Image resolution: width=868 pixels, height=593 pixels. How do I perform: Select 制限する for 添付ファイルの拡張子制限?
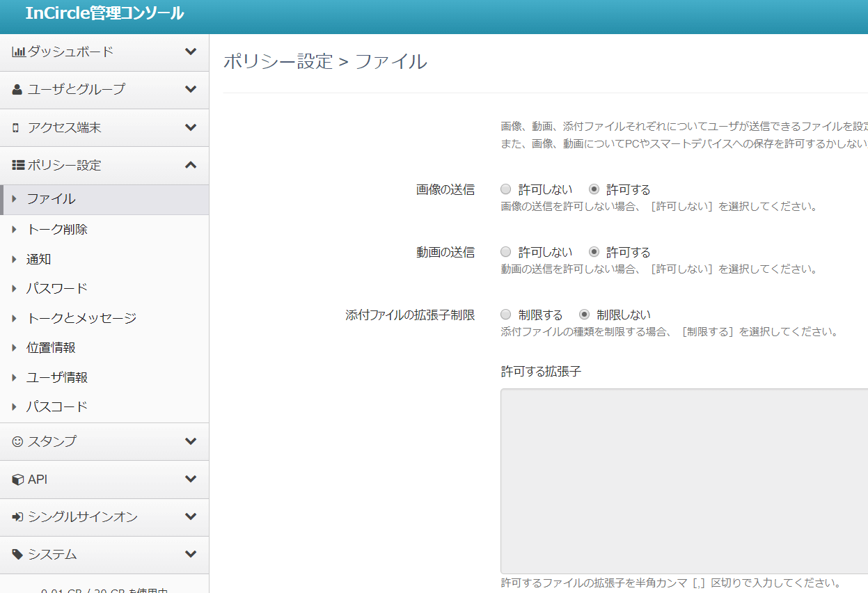[506, 315]
